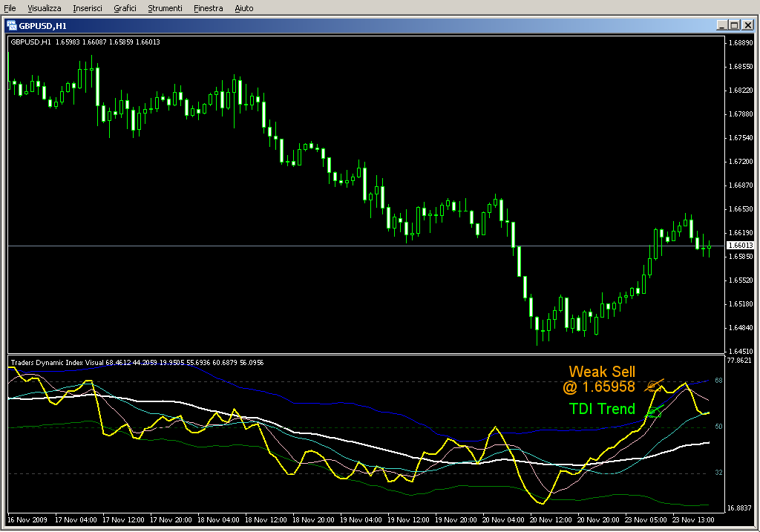The image size is (760, 532).
Task: Click the 18 Nov 12:00 time label
Action: (266, 520)
